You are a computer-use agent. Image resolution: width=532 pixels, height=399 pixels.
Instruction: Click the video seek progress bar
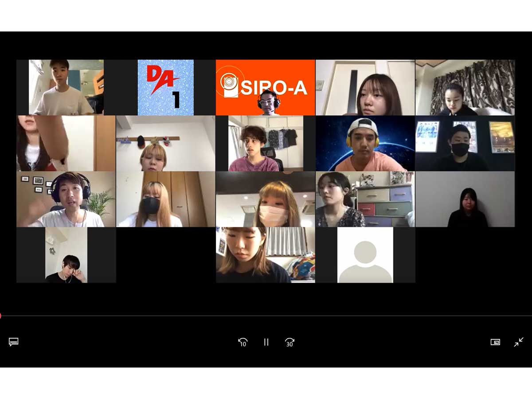[x=266, y=316]
